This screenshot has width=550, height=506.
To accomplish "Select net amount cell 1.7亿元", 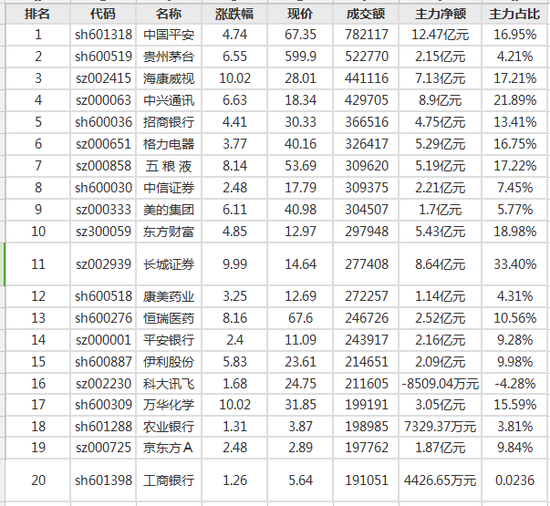I will pyautogui.click(x=440, y=209).
